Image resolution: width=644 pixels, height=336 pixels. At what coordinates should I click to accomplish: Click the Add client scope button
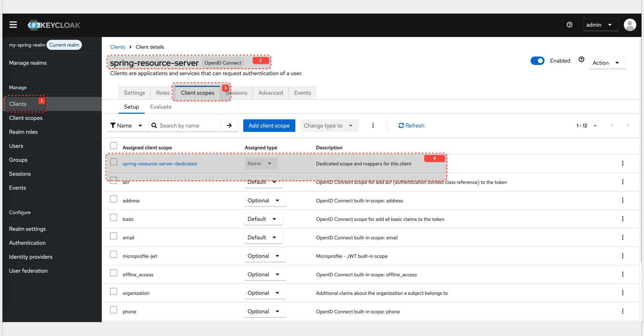point(269,125)
